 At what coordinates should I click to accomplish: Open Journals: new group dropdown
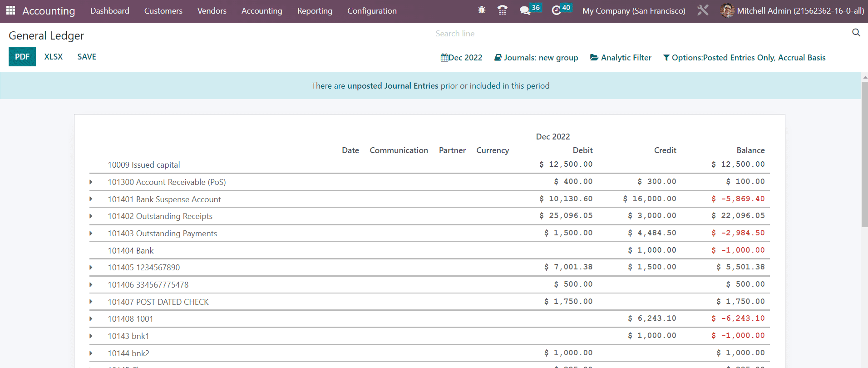pos(536,58)
